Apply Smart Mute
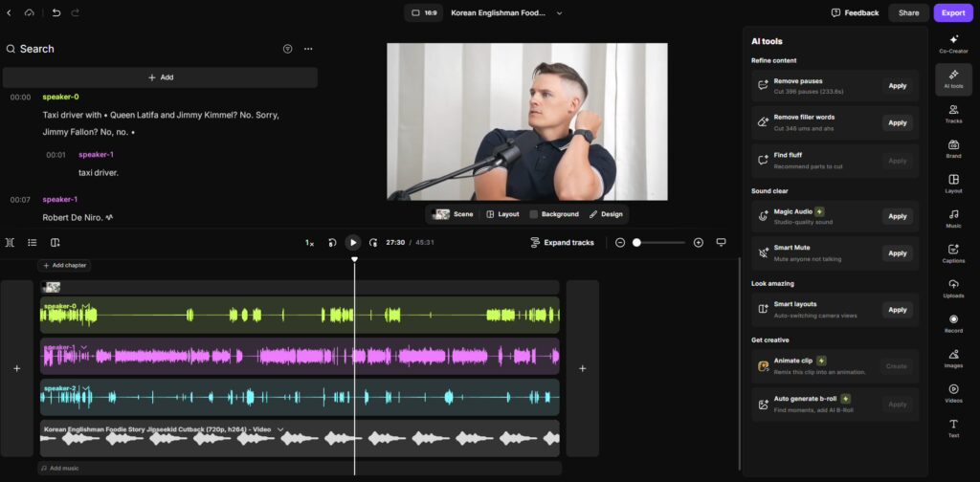This screenshot has width=980, height=482. tap(898, 253)
